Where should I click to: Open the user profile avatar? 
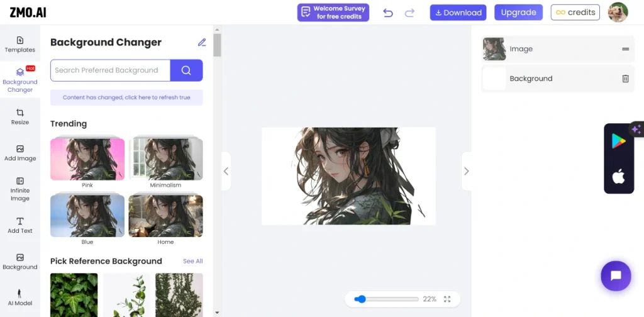tap(618, 13)
